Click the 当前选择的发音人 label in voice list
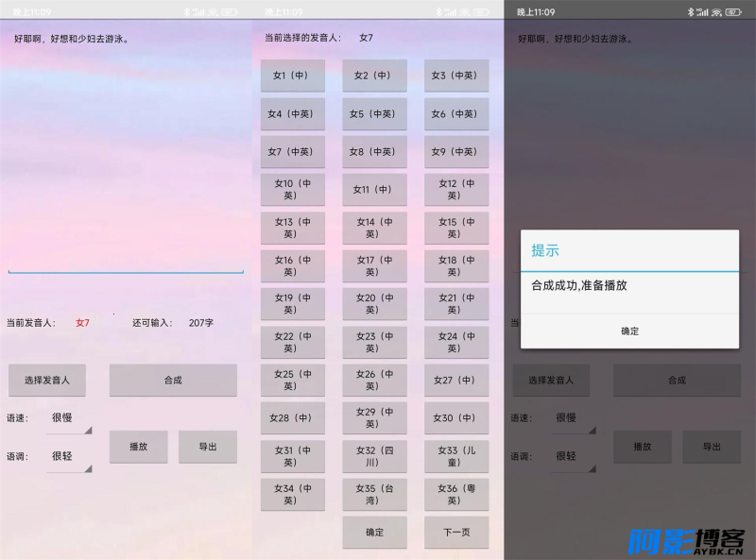 pos(302,38)
